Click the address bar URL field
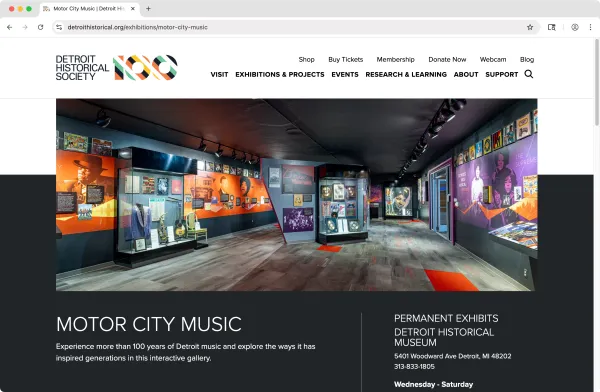The width and height of the screenshot is (600, 392). click(x=295, y=27)
